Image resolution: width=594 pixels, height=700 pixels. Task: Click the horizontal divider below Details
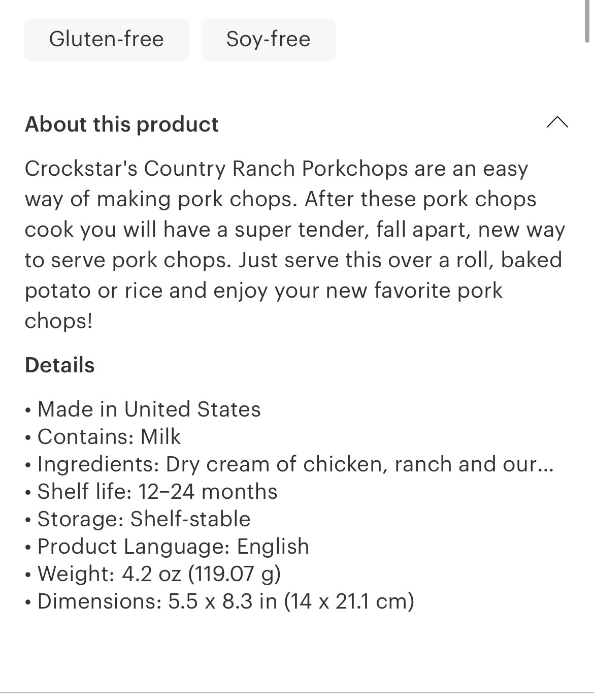[297, 692]
